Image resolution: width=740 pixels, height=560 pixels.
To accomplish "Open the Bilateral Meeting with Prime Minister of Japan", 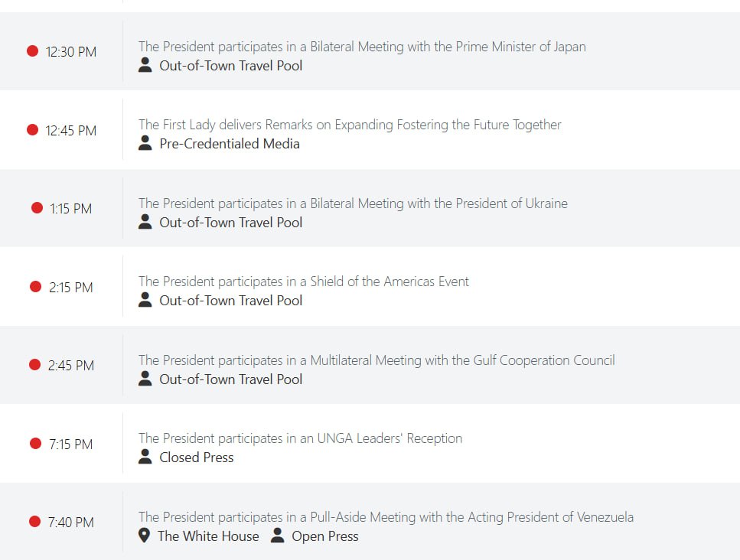I will [x=362, y=47].
